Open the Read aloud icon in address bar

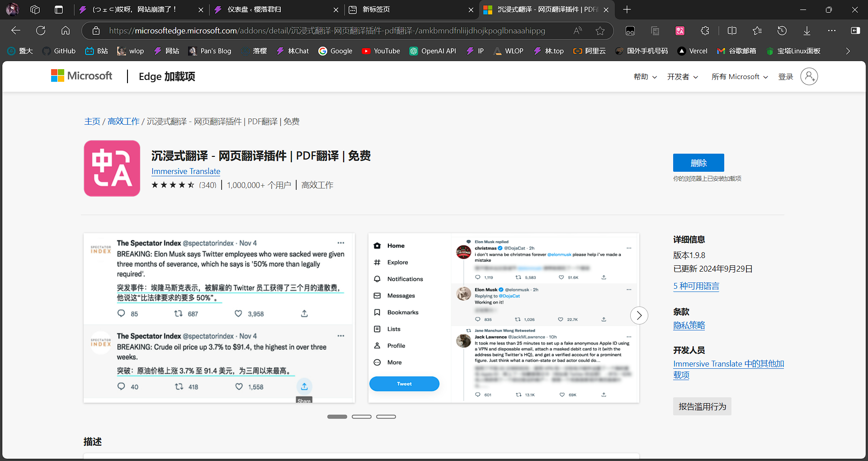click(578, 31)
